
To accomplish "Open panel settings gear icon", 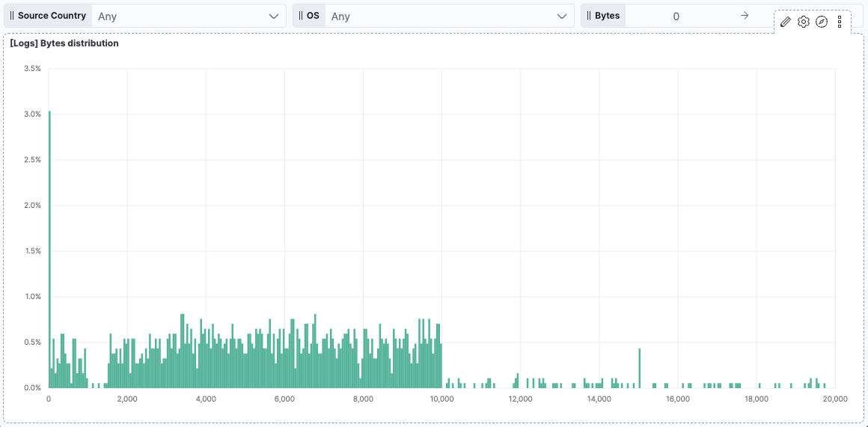I will click(803, 22).
